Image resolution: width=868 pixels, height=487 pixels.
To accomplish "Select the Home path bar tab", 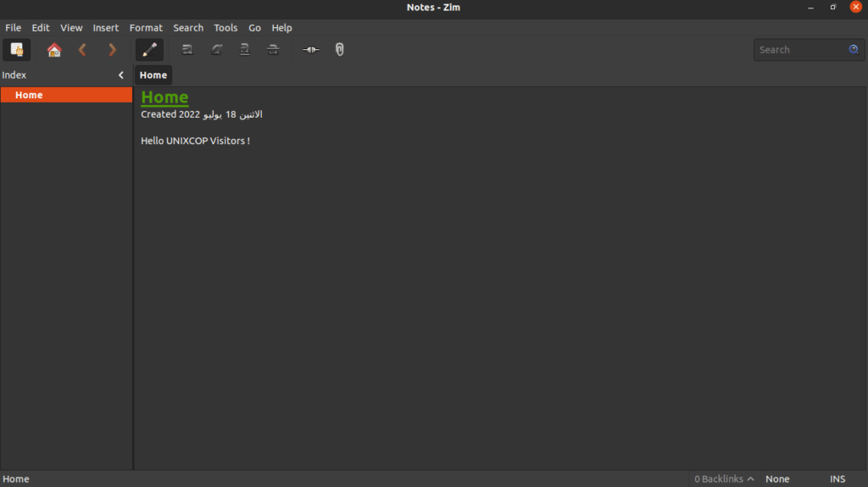I will [x=153, y=75].
